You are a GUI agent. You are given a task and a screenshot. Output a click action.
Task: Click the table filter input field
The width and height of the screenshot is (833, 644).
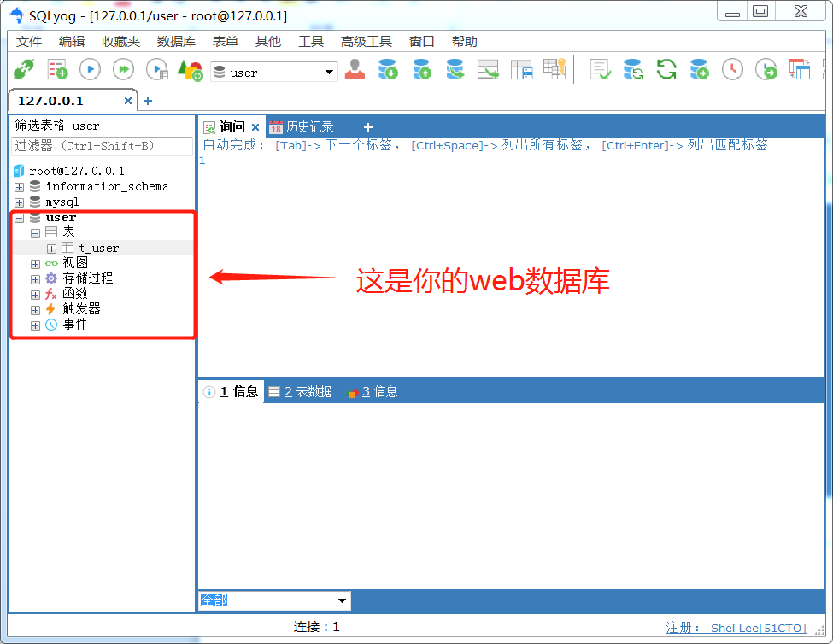point(102,146)
